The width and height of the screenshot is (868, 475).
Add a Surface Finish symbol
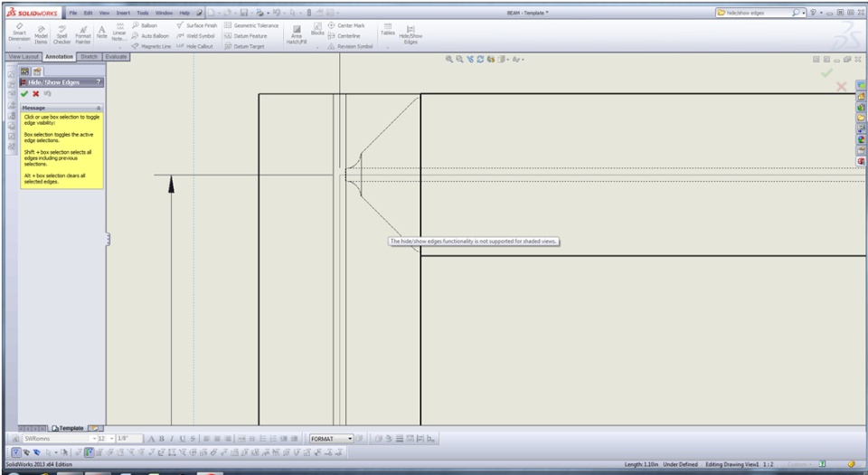(x=197, y=25)
